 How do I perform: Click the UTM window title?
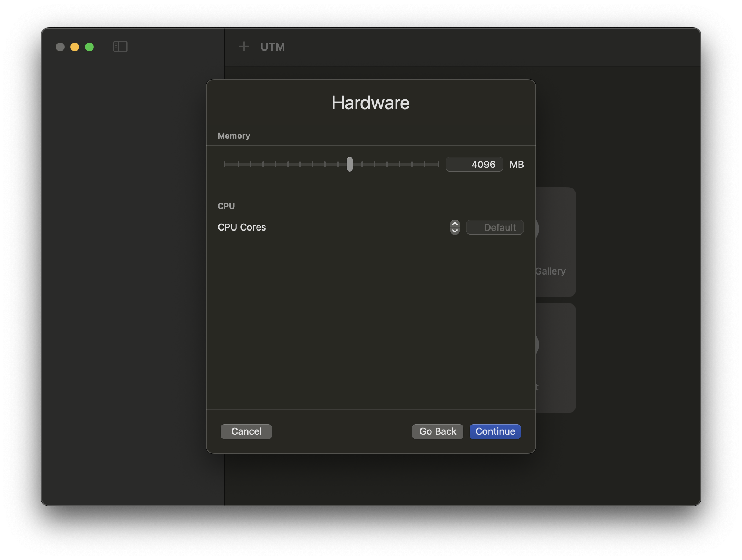coord(272,47)
